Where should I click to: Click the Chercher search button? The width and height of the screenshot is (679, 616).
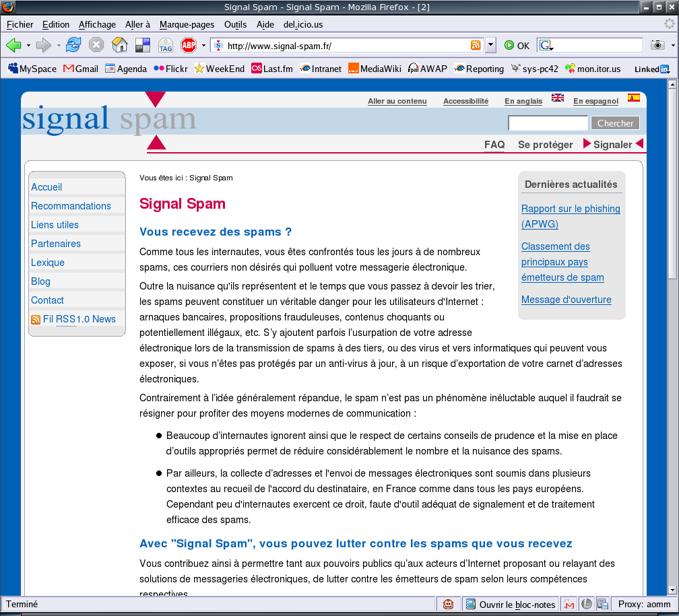pyautogui.click(x=615, y=123)
